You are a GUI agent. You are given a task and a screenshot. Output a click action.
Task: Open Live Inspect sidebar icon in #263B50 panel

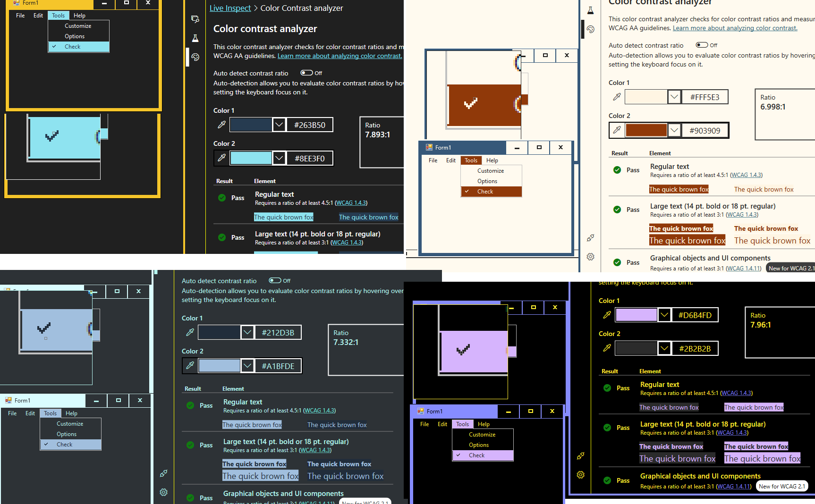tap(195, 19)
